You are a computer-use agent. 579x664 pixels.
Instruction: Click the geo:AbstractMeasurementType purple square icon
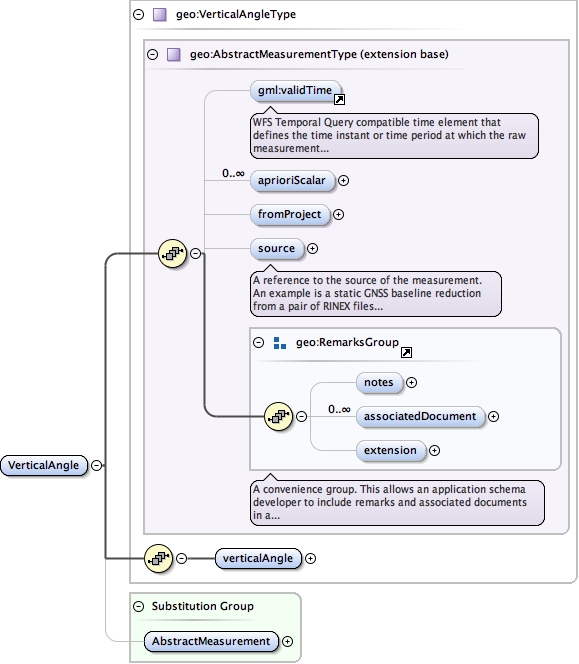click(174, 54)
